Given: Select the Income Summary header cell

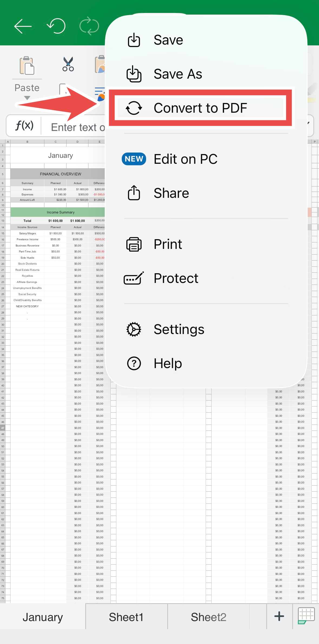Looking at the screenshot, I should click(x=58, y=212).
